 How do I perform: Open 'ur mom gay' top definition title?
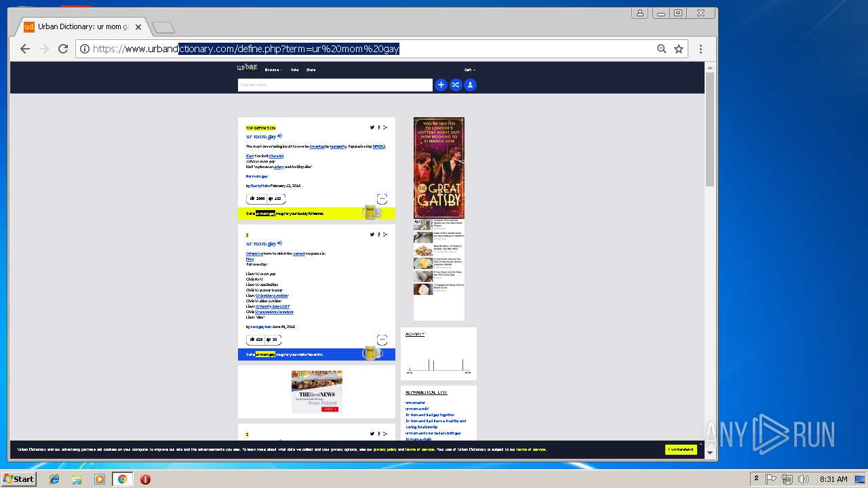pos(261,136)
